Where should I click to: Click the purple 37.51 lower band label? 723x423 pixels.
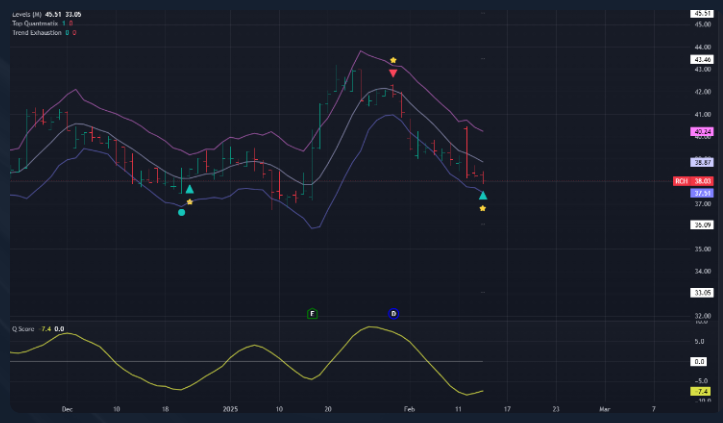701,193
